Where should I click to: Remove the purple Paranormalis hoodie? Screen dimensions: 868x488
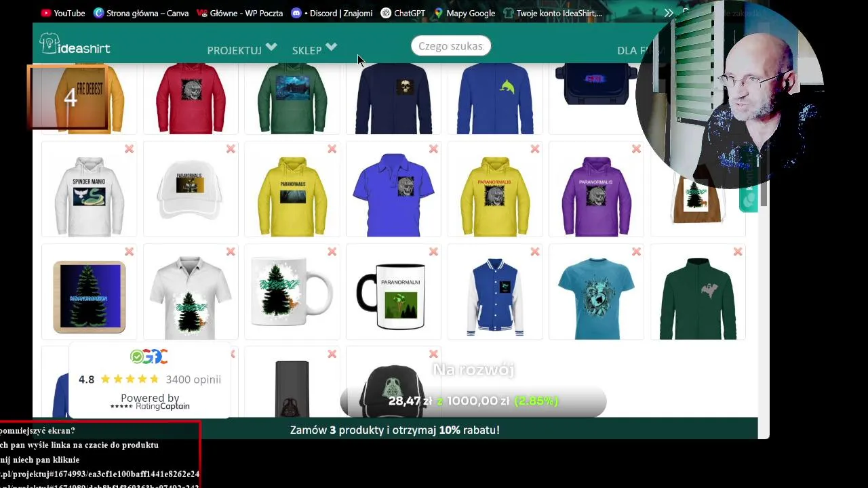636,149
